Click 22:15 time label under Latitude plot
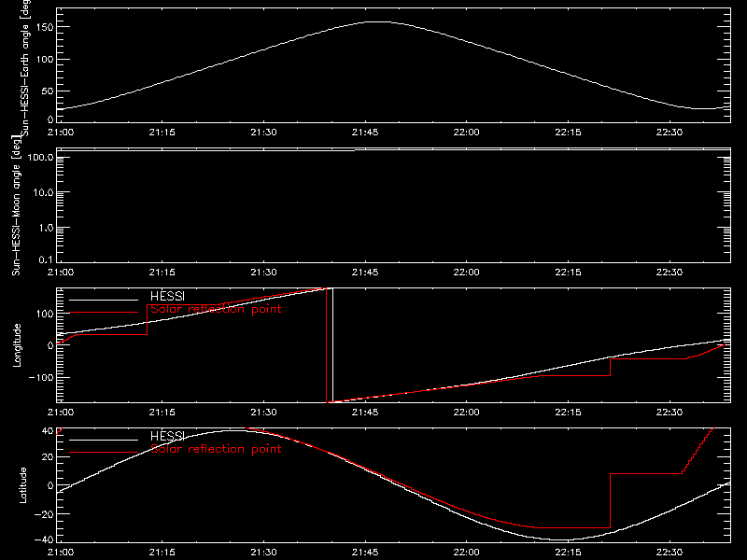 [x=568, y=553]
